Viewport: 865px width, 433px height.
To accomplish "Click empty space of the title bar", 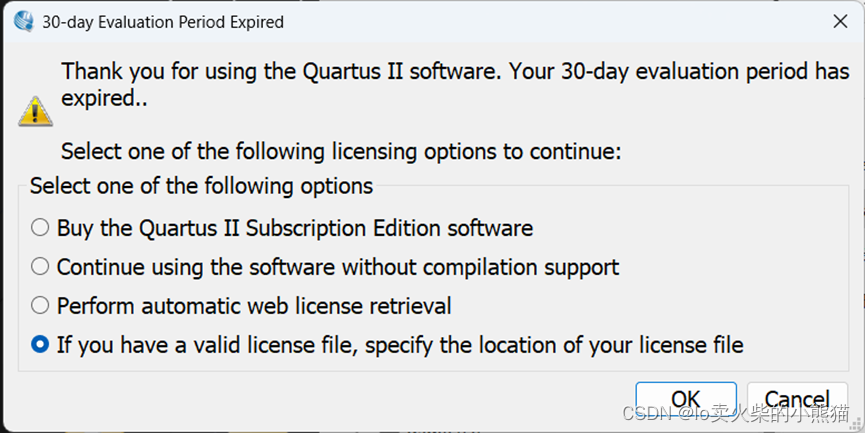I will pos(550,21).
